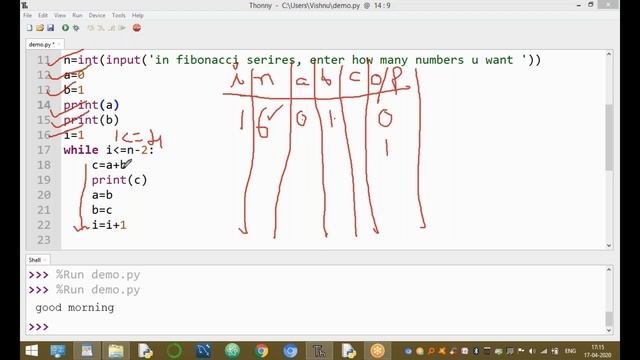This screenshot has height=360, width=640.
Task: Click the Thonny taskbar button
Action: click(319, 351)
